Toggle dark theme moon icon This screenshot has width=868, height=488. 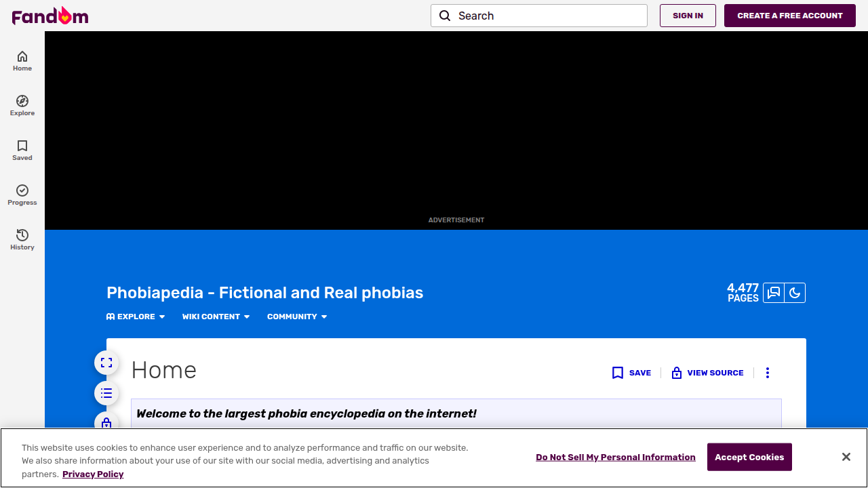[x=795, y=293]
